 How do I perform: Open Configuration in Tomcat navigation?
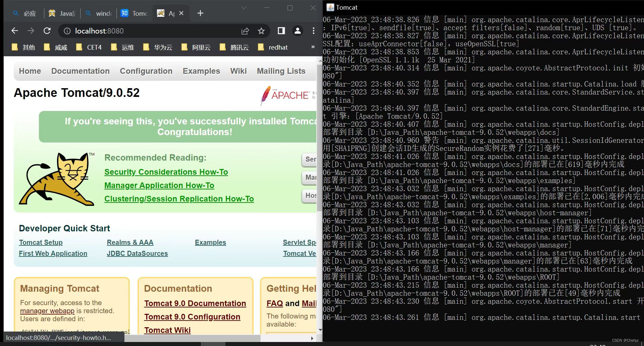146,71
